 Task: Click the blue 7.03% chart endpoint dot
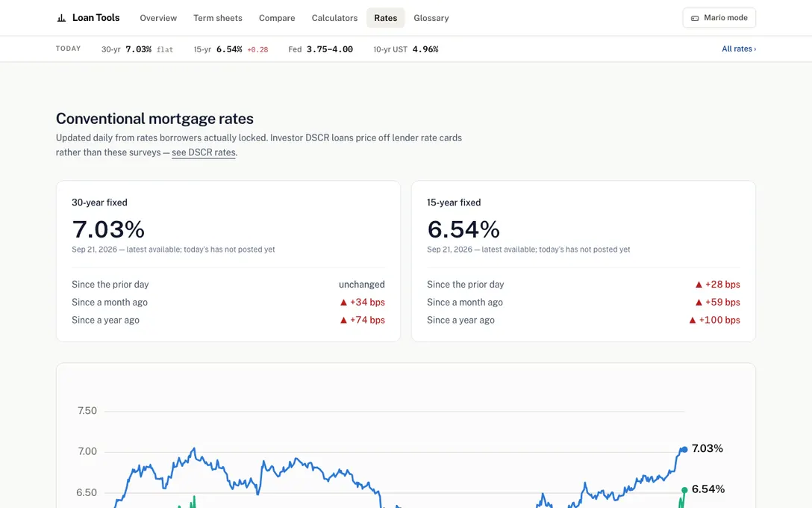[x=684, y=450]
